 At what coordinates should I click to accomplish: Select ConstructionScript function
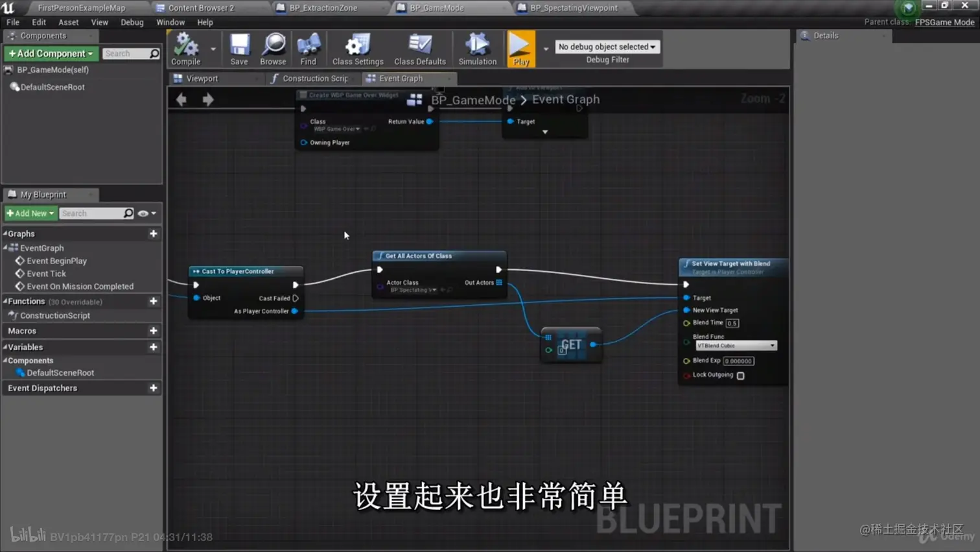coord(55,315)
